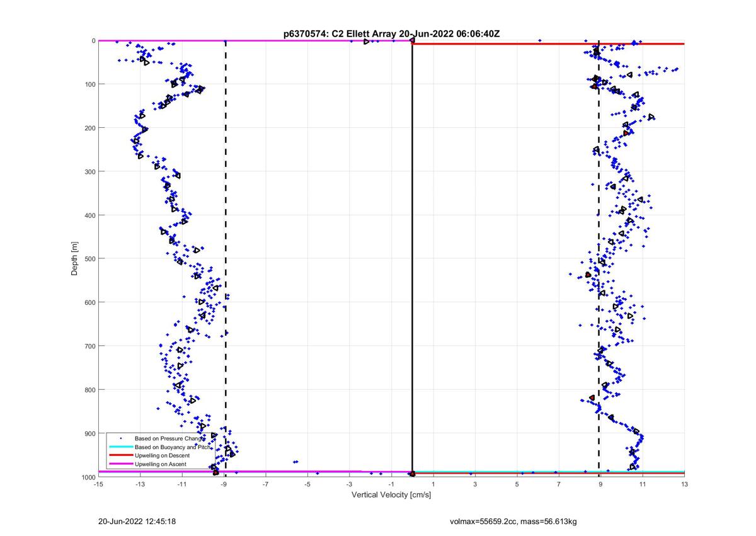756x536 pixels.
Task: Click depth tick label 700
Action: coord(89,346)
